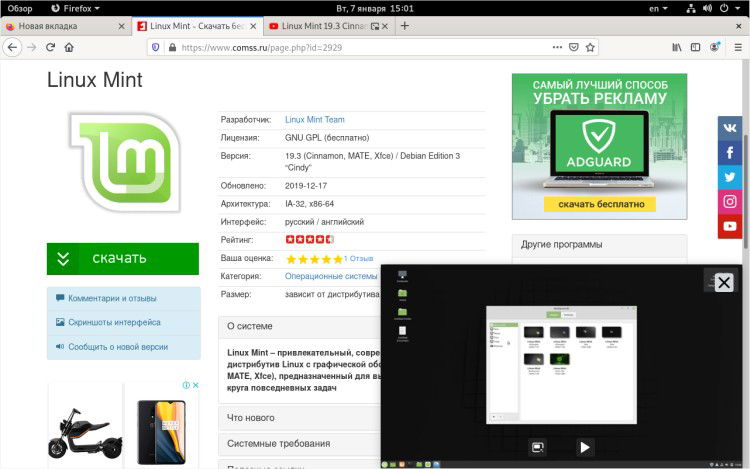
Task: Click the update date 2019-12-17
Action: 306,185
